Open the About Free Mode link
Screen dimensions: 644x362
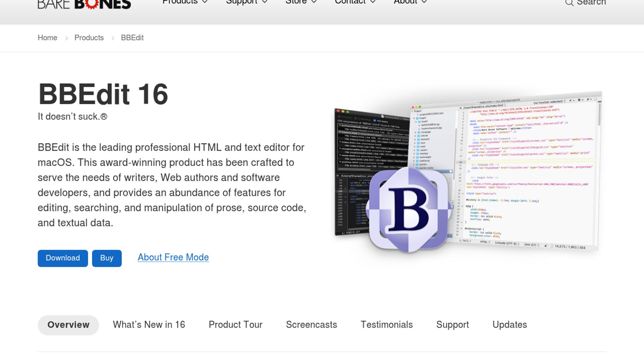[x=173, y=257]
